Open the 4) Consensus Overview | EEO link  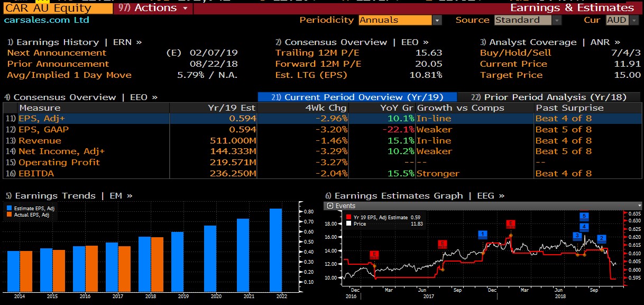point(80,97)
